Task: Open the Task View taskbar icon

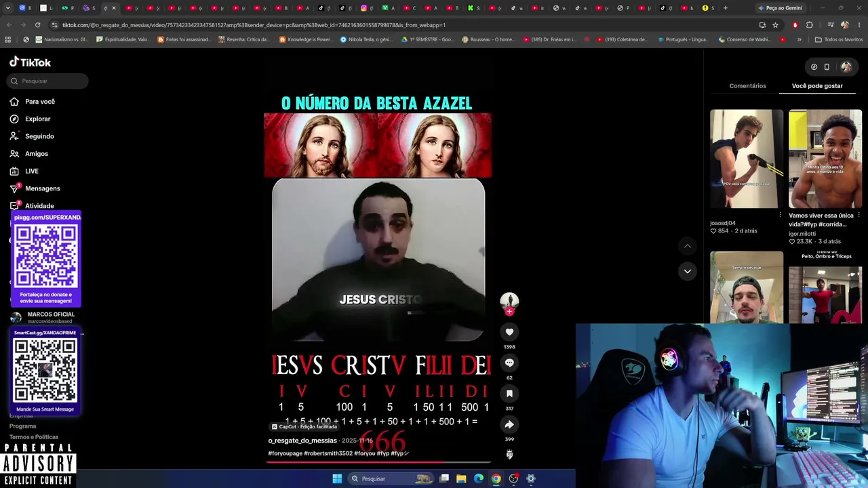Action: 444,479
